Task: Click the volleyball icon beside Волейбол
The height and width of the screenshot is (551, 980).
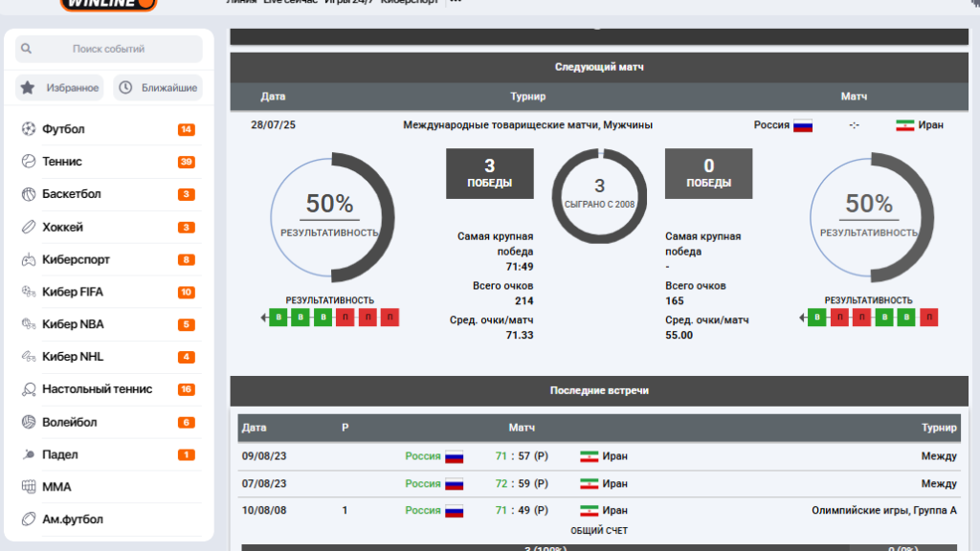Action: point(28,422)
